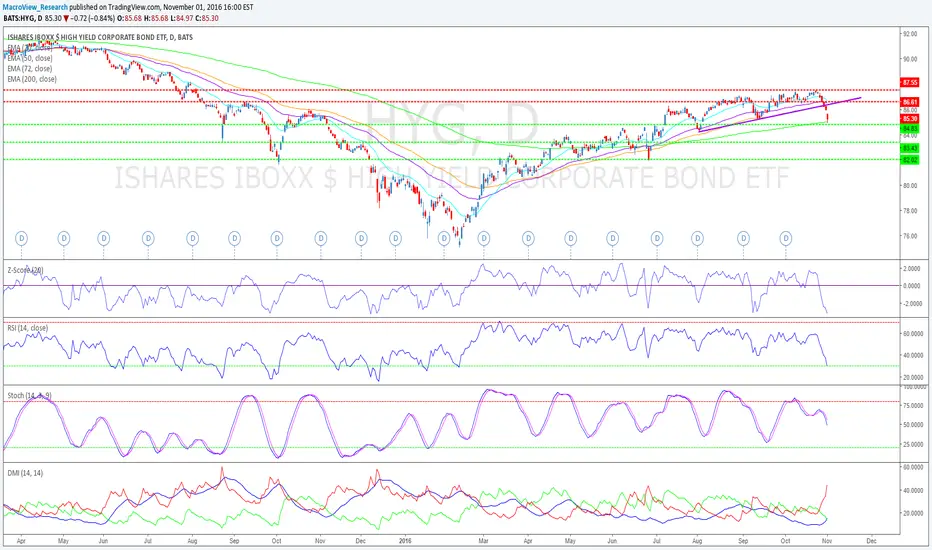932x550 pixels.
Task: Open the MacroView_Research author link
Action: pyautogui.click(x=35, y=7)
